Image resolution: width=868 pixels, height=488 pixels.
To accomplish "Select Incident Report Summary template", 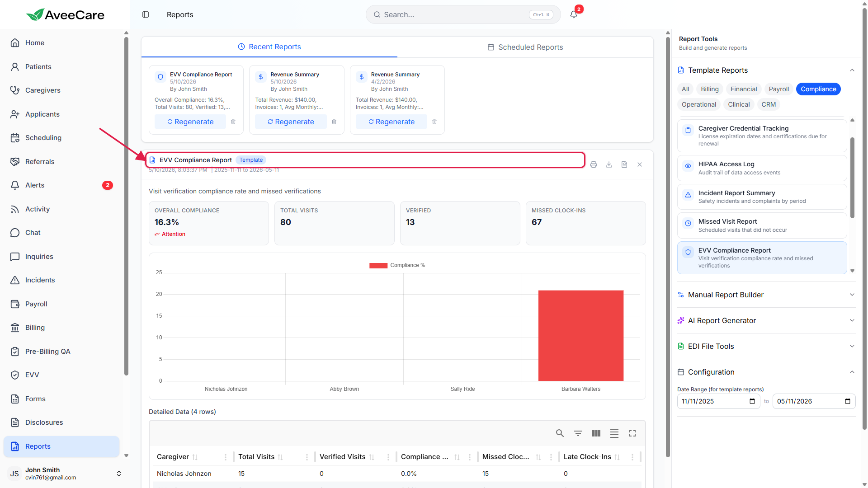I will pos(762,197).
